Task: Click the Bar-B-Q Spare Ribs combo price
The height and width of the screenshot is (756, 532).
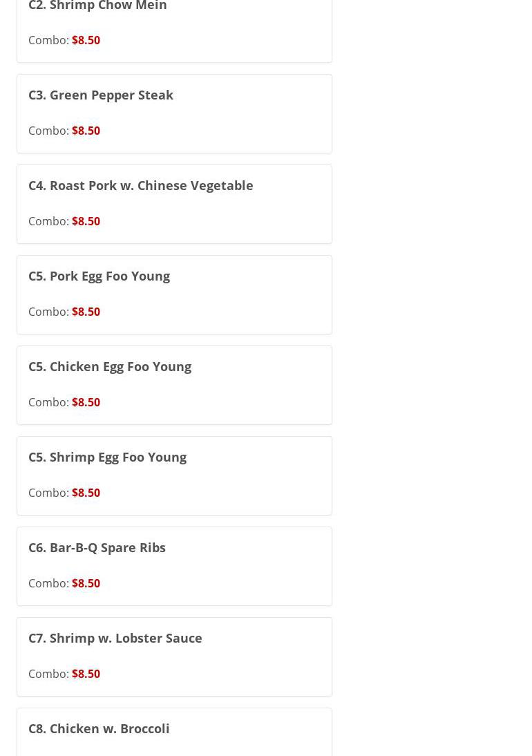Action: coord(86,583)
